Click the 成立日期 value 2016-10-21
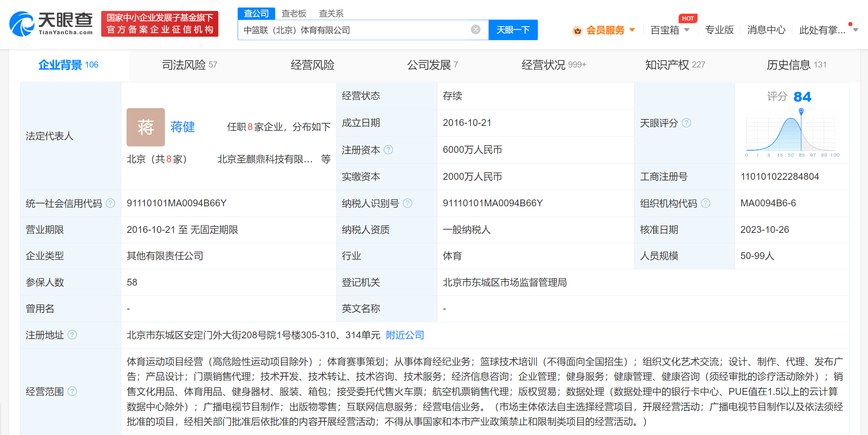This screenshot has width=868, height=435. (x=467, y=123)
